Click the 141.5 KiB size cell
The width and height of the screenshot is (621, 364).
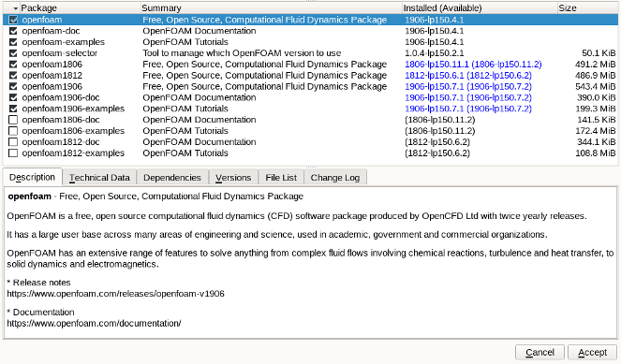tap(597, 120)
